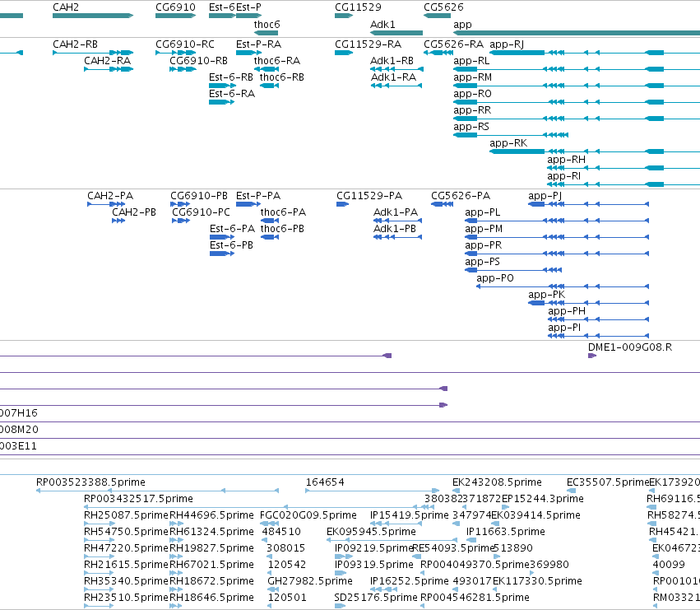Screen dimensions: 700x610
Task: Select transcript CG6910-RC
Action: [175, 53]
